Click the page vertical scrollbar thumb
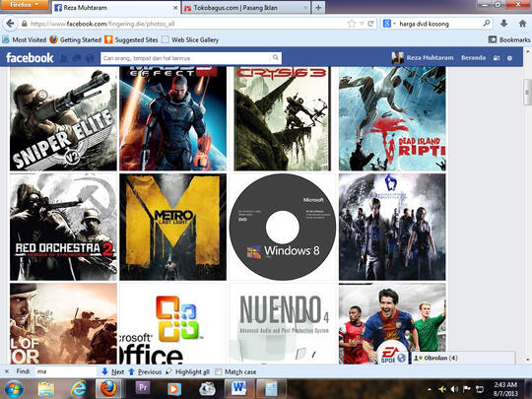 (x=527, y=93)
